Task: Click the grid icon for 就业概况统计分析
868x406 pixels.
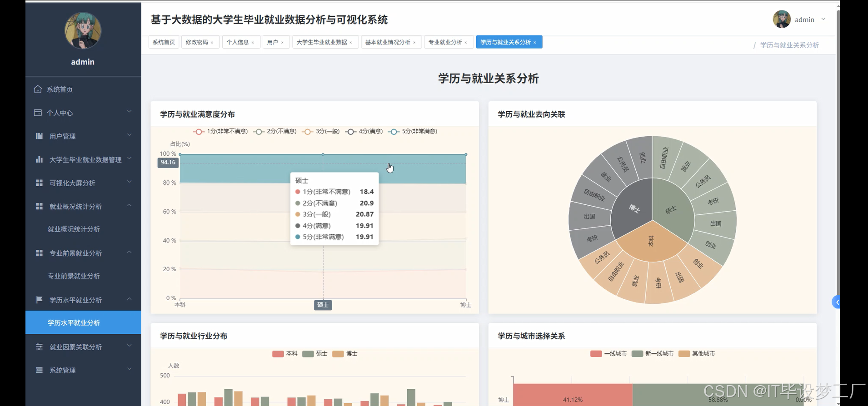Action: point(39,206)
